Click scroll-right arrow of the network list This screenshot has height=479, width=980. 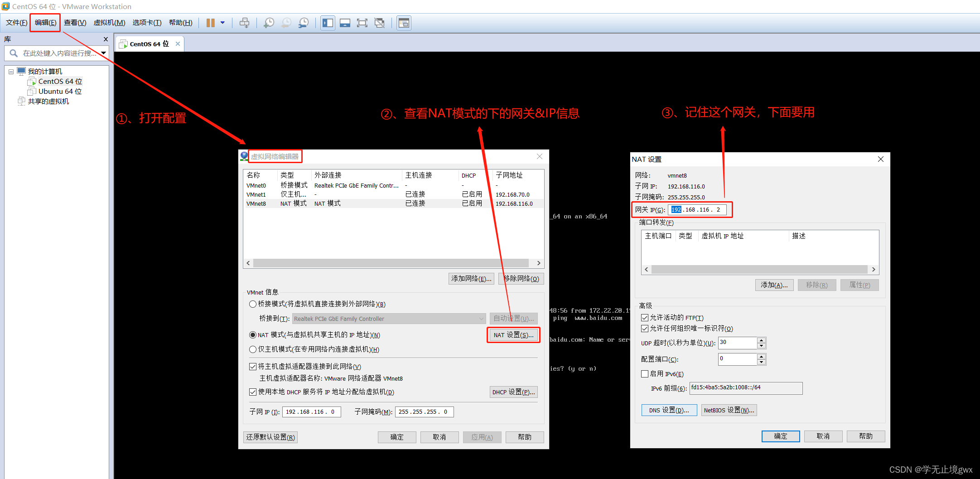pos(538,263)
